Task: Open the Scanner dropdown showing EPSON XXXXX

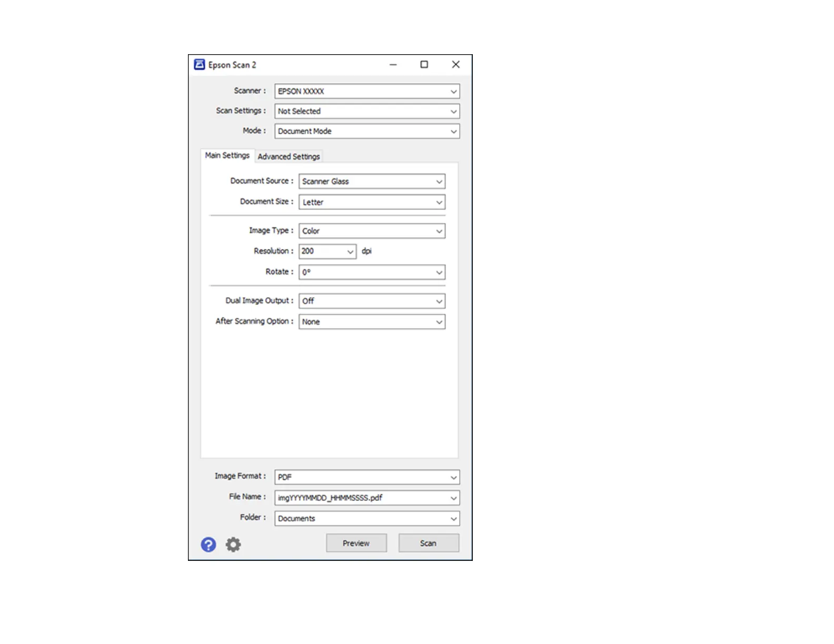Action: [367, 91]
